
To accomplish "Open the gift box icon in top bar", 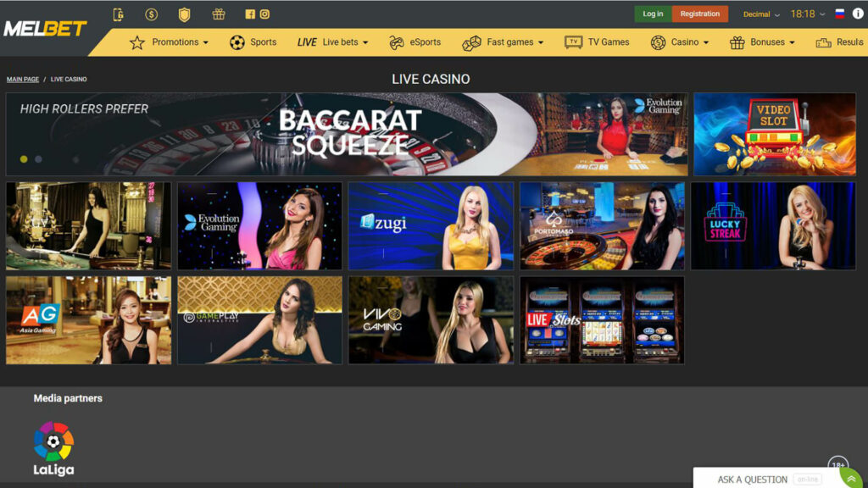I will click(219, 14).
